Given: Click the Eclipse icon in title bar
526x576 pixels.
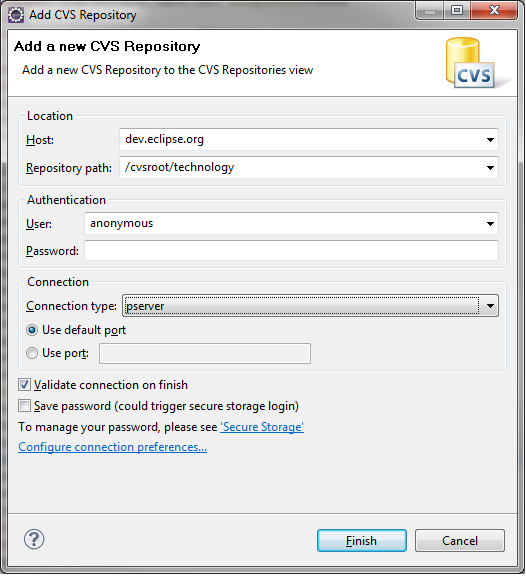Looking at the screenshot, I should pyautogui.click(x=16, y=15).
